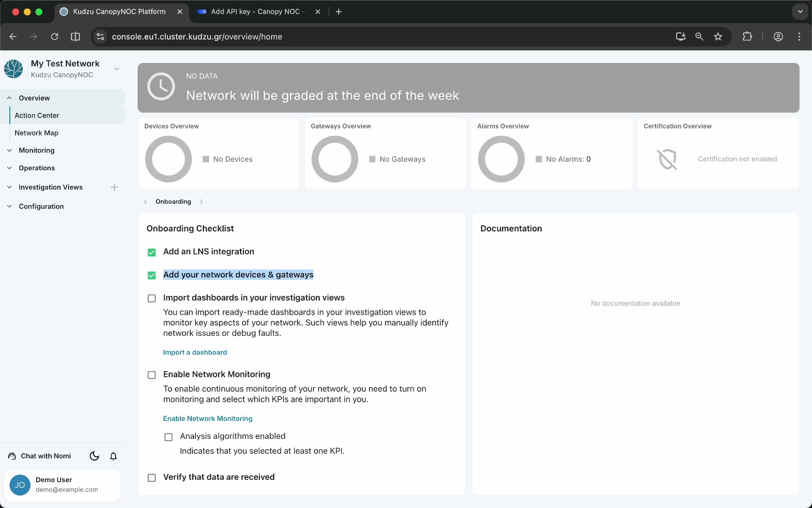Open My Test Network switcher dropdown
Image resolution: width=812 pixels, height=508 pixels.
coord(117,69)
